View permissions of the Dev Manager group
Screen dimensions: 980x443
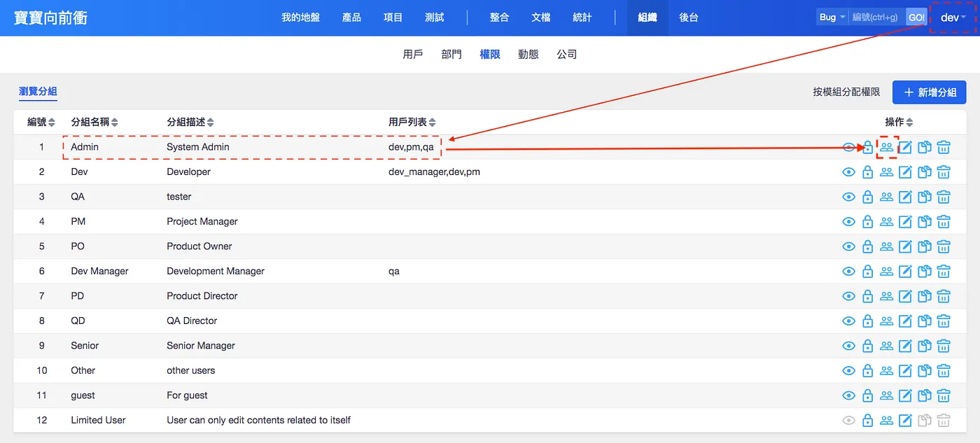[x=848, y=271]
